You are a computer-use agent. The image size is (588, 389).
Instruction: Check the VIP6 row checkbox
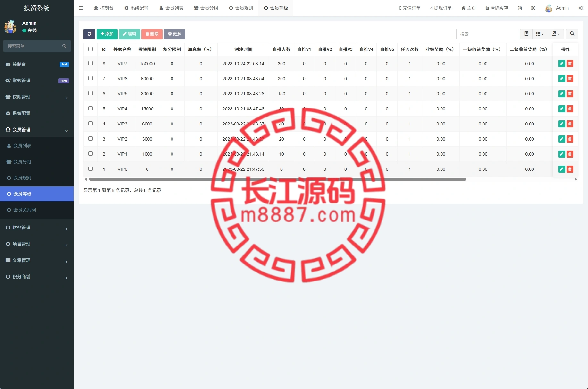90,78
